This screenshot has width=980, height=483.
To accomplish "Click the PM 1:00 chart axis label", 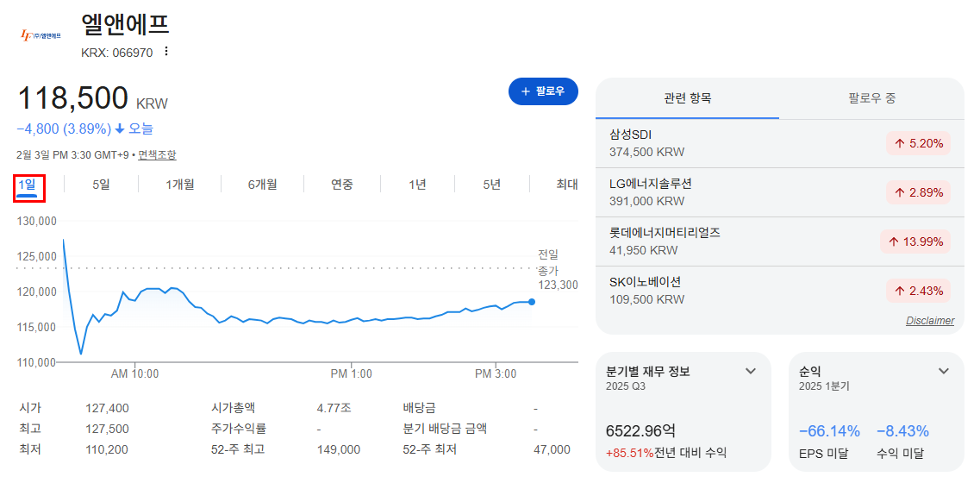I will point(352,374).
